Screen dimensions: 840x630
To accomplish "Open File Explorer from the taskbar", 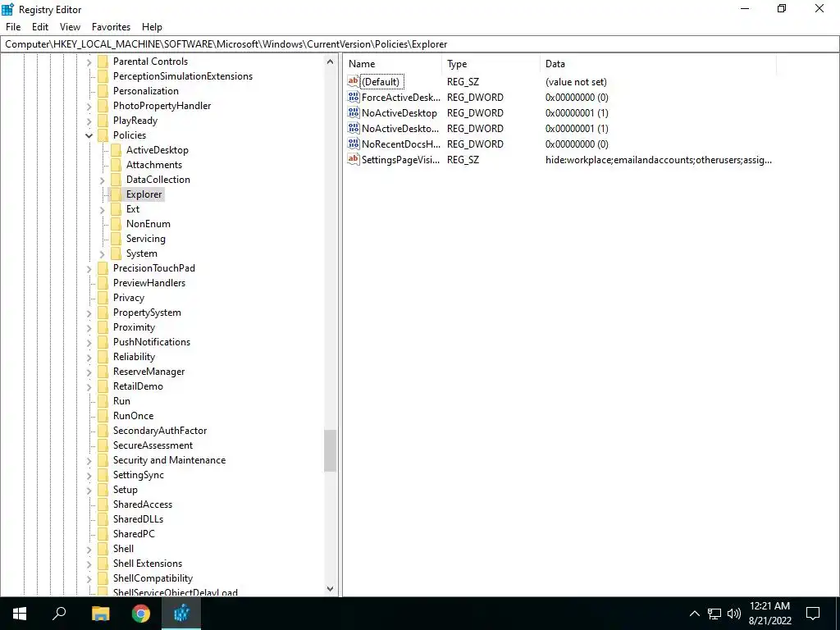I will pos(100,614).
